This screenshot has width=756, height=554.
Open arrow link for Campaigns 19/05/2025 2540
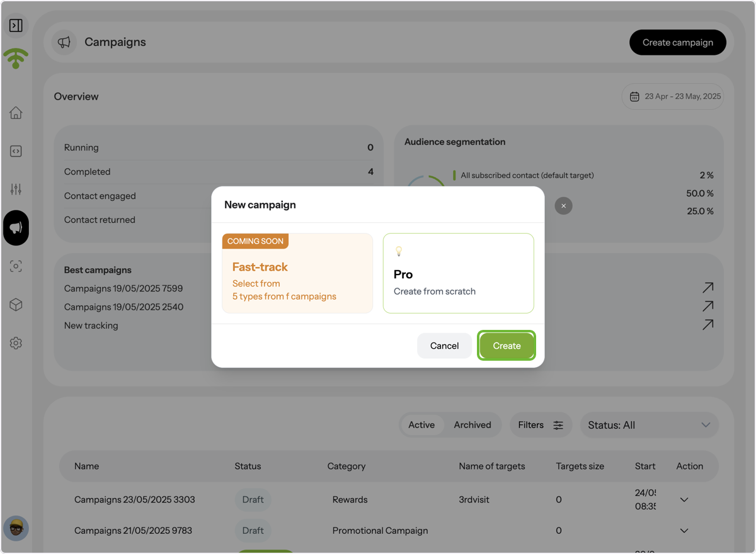click(x=708, y=306)
